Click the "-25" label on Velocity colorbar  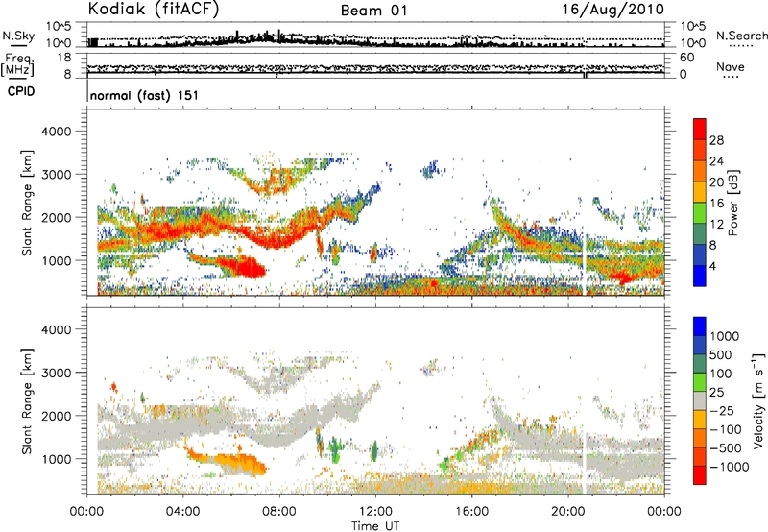[722, 411]
